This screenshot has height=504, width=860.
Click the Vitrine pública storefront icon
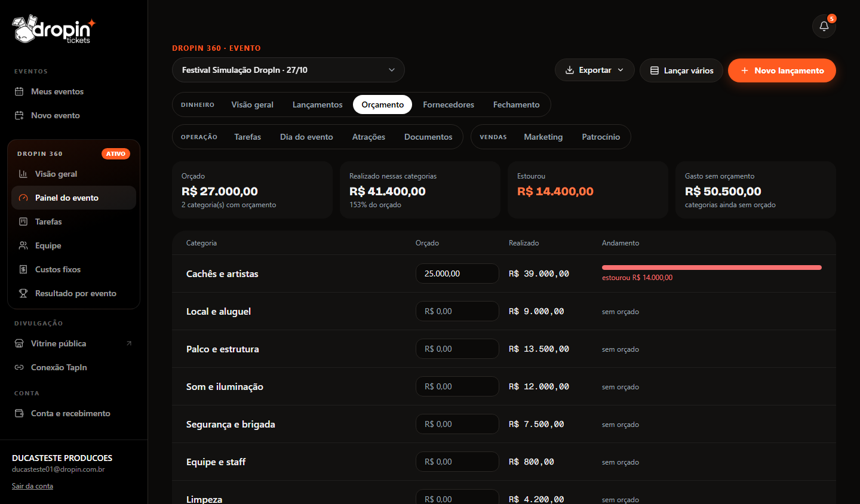coord(19,343)
